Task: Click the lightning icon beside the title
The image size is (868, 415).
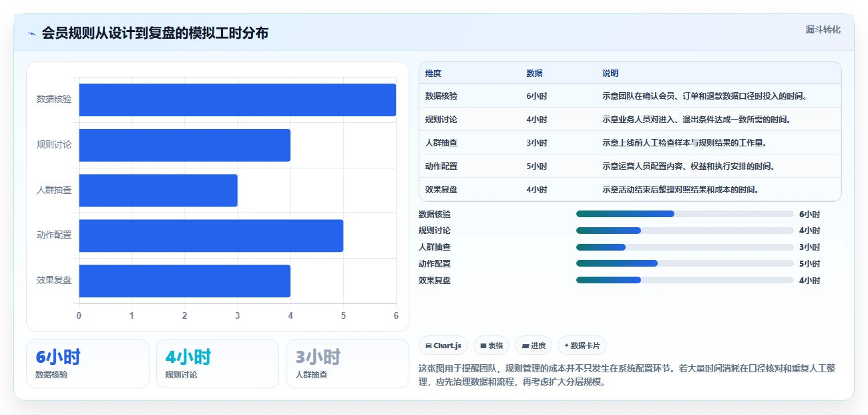Action: [31, 33]
